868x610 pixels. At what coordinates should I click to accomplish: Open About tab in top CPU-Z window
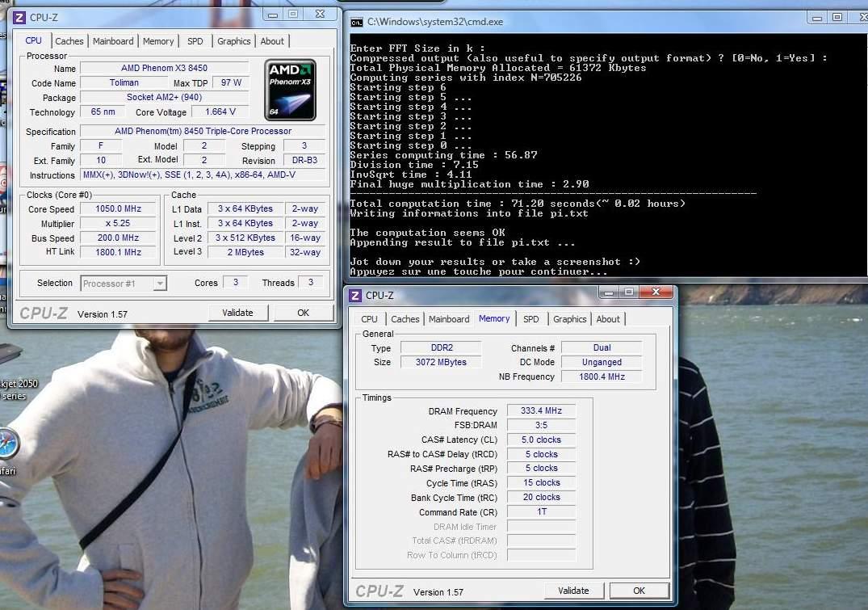[x=272, y=41]
